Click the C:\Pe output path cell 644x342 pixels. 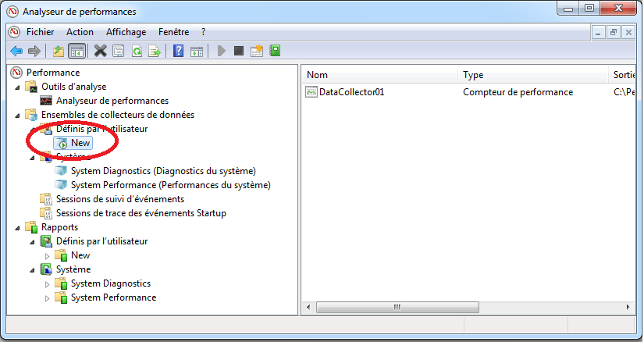tap(624, 92)
